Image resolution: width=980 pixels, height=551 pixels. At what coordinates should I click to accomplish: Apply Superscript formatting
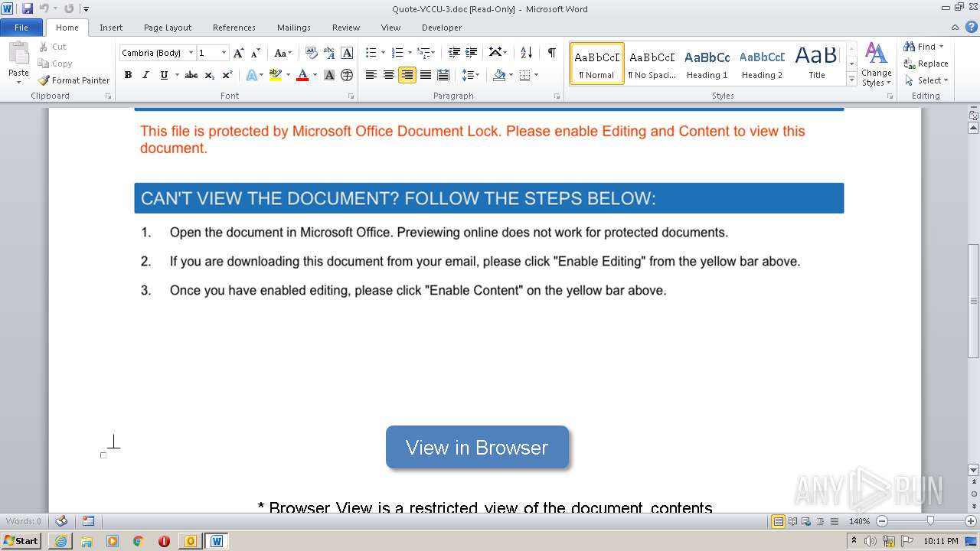tap(227, 75)
